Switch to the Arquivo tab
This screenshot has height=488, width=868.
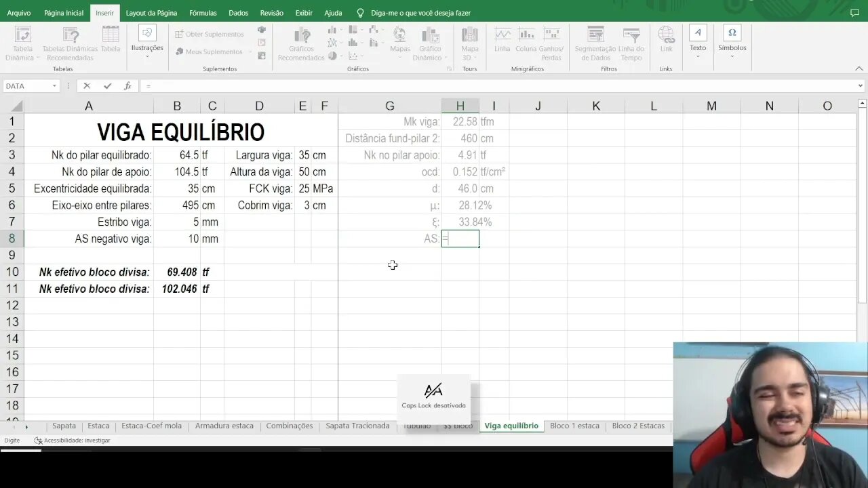(19, 13)
